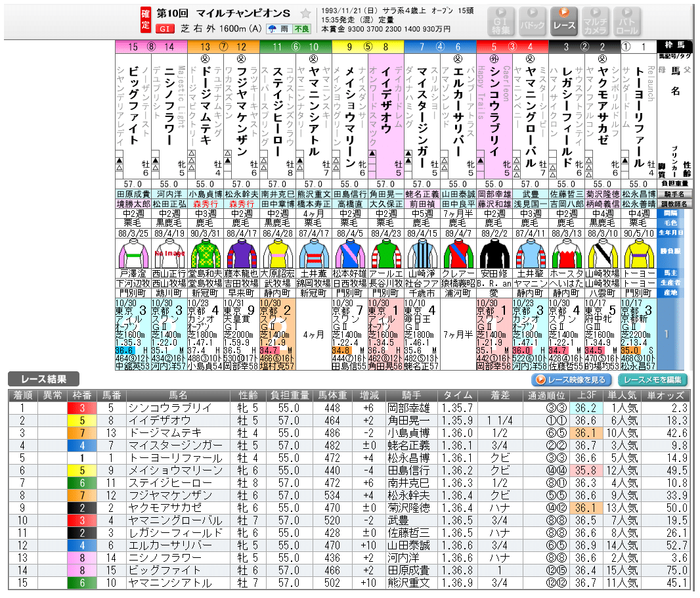Click owner 安田修 in the entry table
The height and width of the screenshot is (598, 700).
click(494, 273)
